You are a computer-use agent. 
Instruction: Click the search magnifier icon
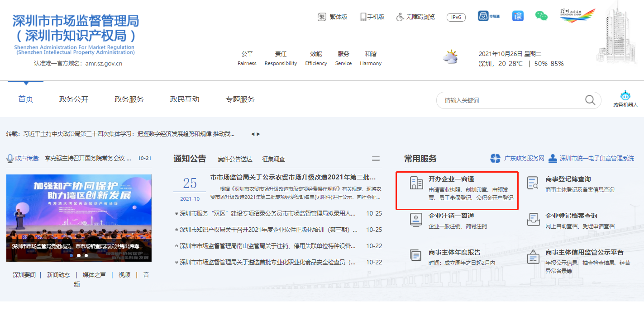tap(590, 100)
